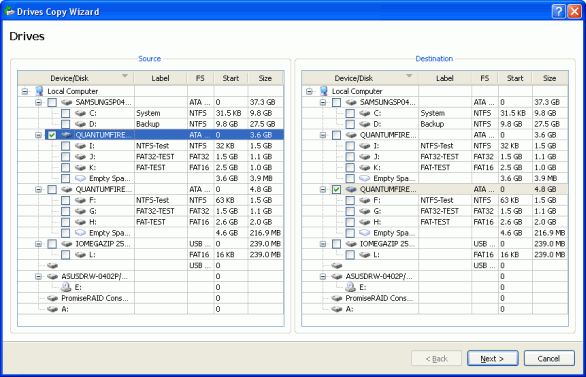The height and width of the screenshot is (377, 586).
Task: Click the disabled < Back button
Action: [x=437, y=359]
